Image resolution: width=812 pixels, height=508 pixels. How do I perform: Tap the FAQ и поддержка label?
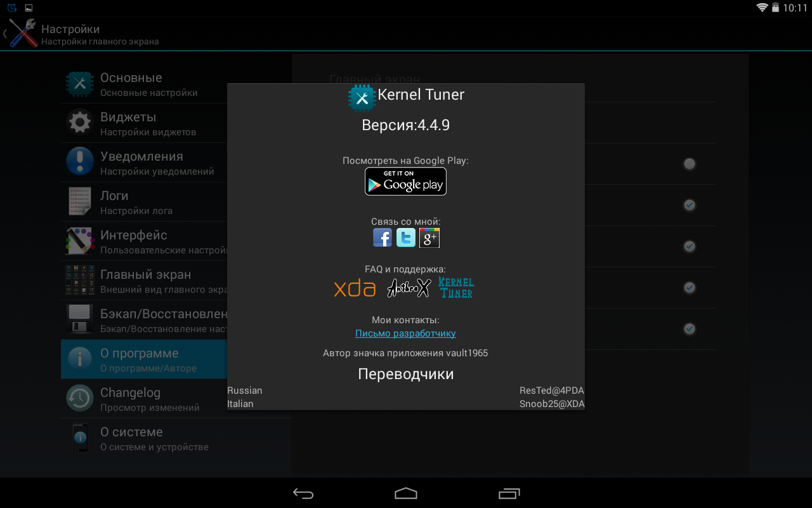coord(405,269)
